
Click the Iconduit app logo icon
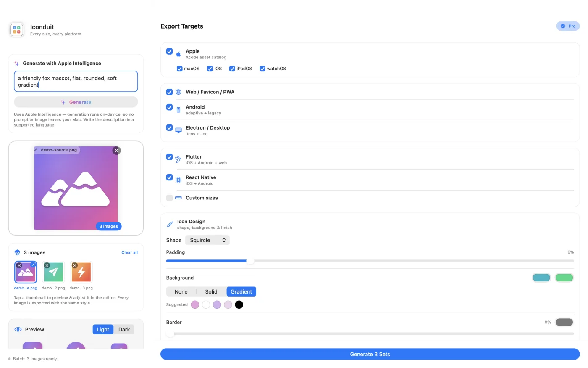17,30
